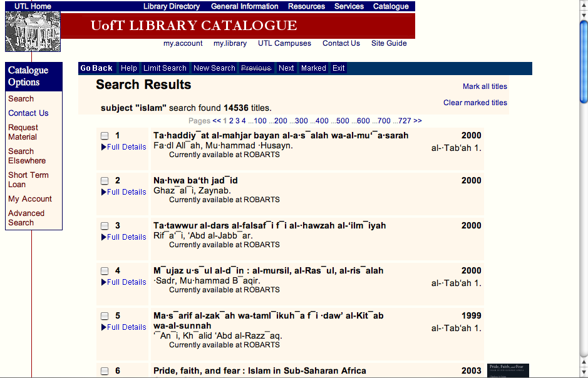Jump to results page 400
Image resolution: width=588 pixels, height=378 pixels.
(322, 121)
